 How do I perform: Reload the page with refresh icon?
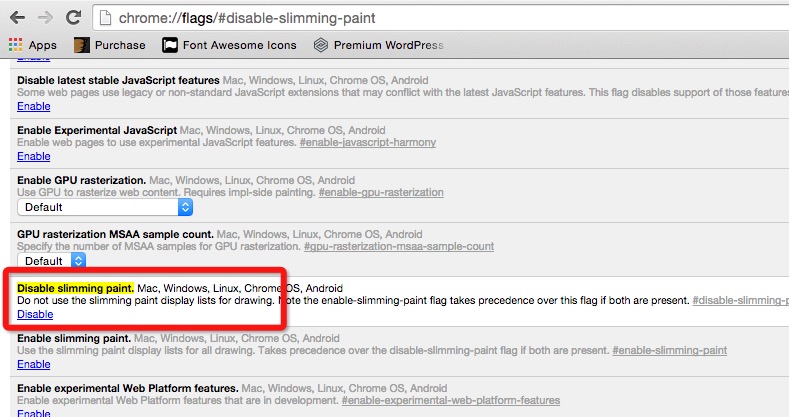pos(73,18)
